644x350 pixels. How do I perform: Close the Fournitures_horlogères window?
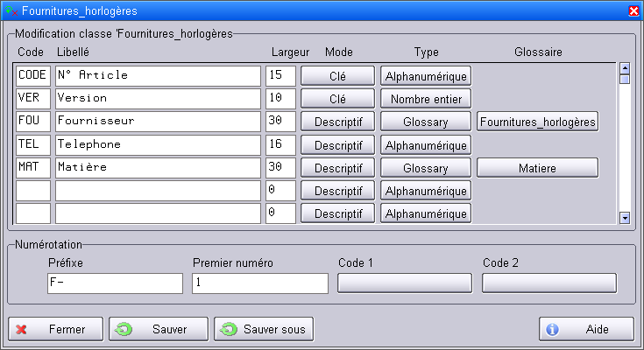click(x=633, y=10)
